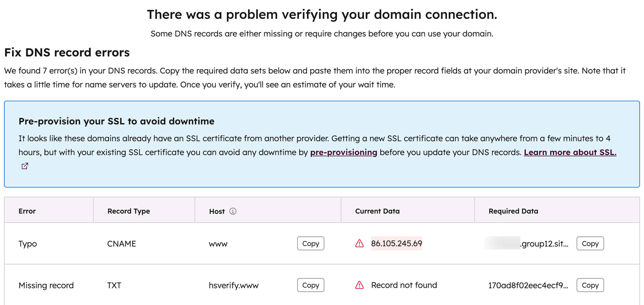This screenshot has height=305, width=644.
Task: Copy the www CNAME host value
Action: click(310, 243)
